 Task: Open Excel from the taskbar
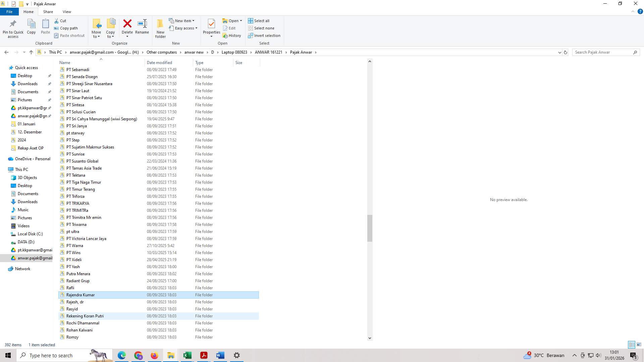point(187,355)
